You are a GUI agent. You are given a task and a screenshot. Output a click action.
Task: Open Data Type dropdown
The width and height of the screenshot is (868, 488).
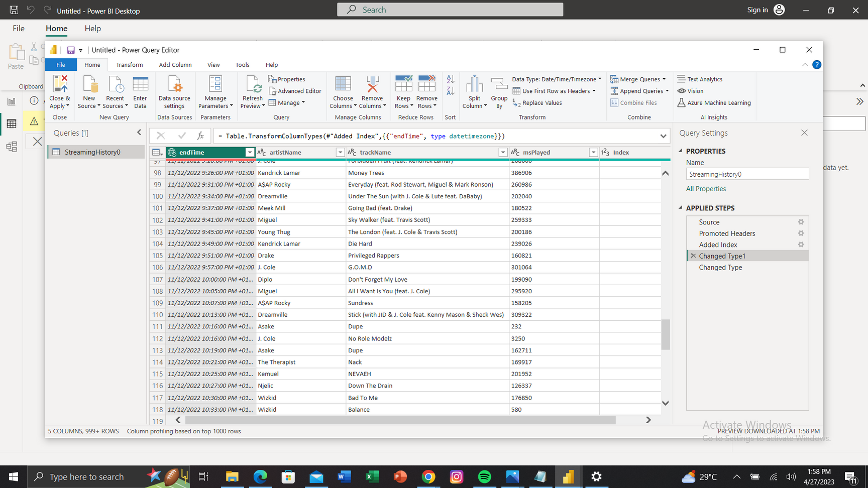(x=557, y=79)
